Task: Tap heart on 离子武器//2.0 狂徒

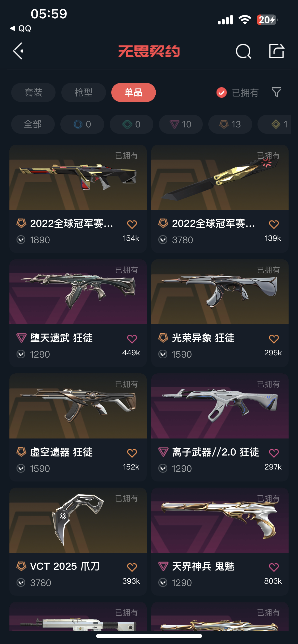Action: pyautogui.click(x=274, y=453)
